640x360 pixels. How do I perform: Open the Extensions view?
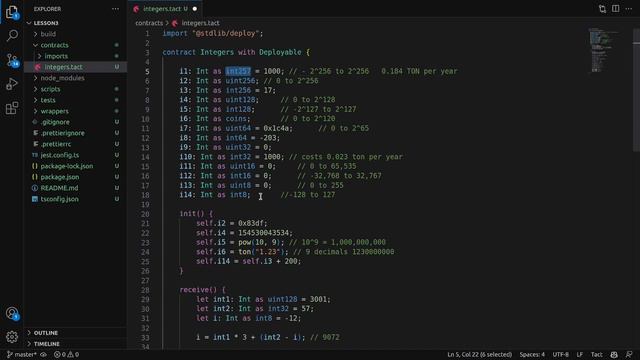pyautogui.click(x=11, y=108)
